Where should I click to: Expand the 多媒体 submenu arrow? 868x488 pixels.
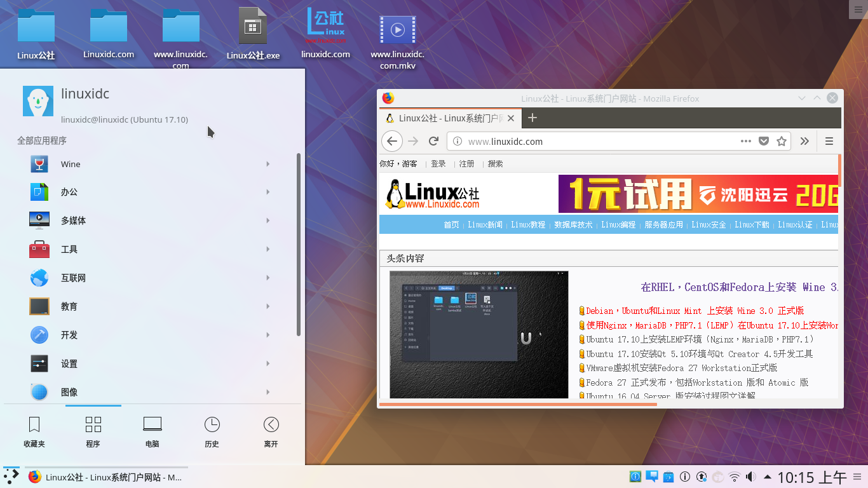[x=268, y=220]
